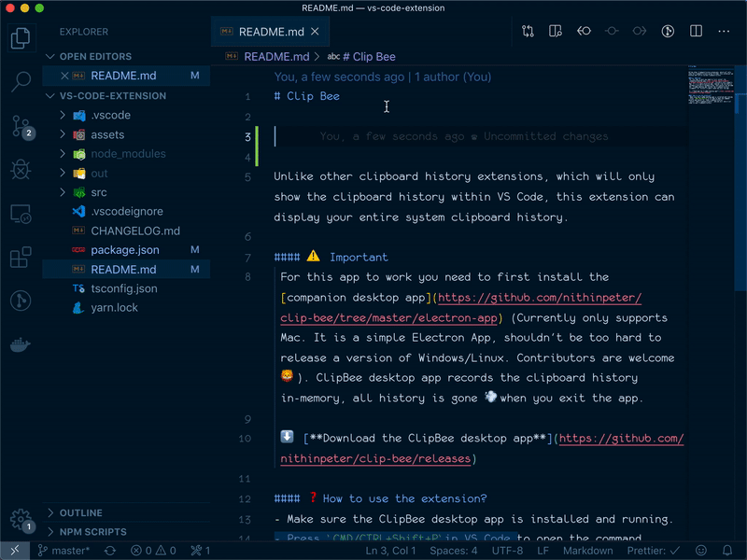Open .vscodeignore file in explorer

pyautogui.click(x=127, y=212)
